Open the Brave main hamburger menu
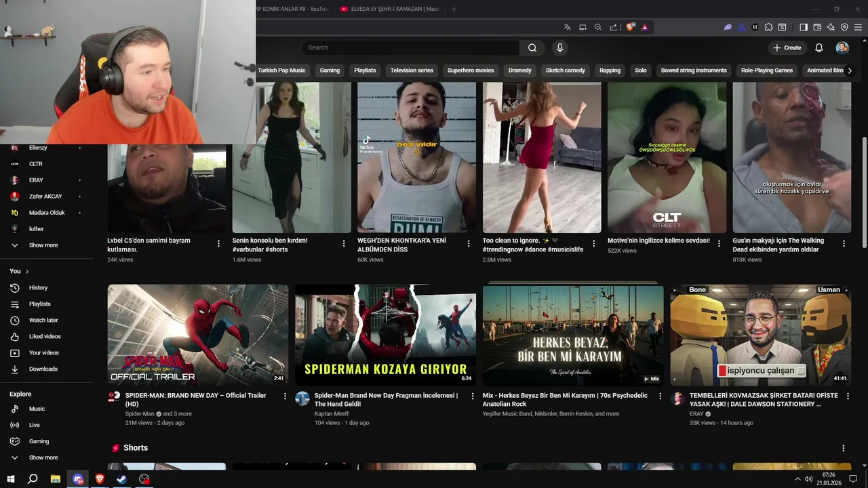Viewport: 868px width, 488px height. click(858, 27)
